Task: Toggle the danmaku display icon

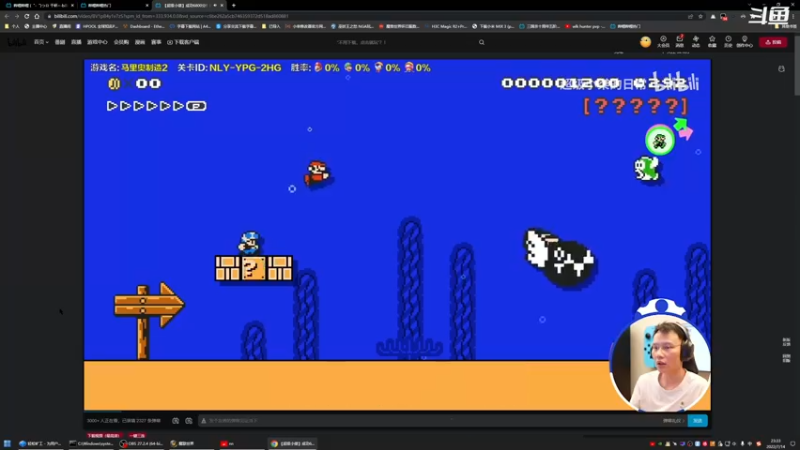Action: (176, 421)
